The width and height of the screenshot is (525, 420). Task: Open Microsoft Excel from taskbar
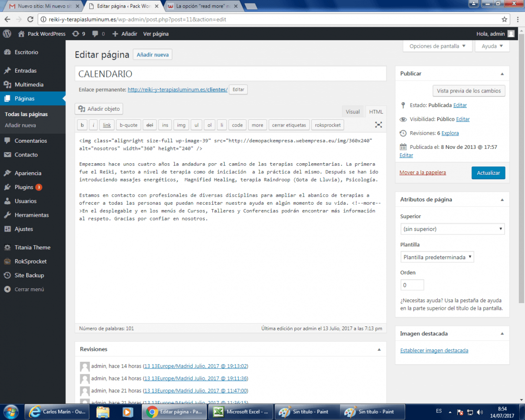click(x=241, y=411)
